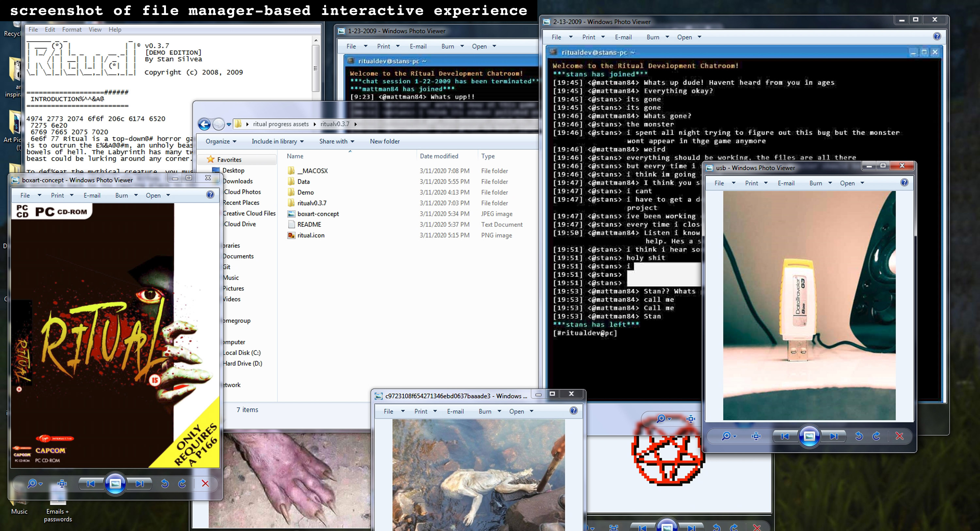Click the Explorer back arrow button
Screen dimensions: 980x531
204,124
